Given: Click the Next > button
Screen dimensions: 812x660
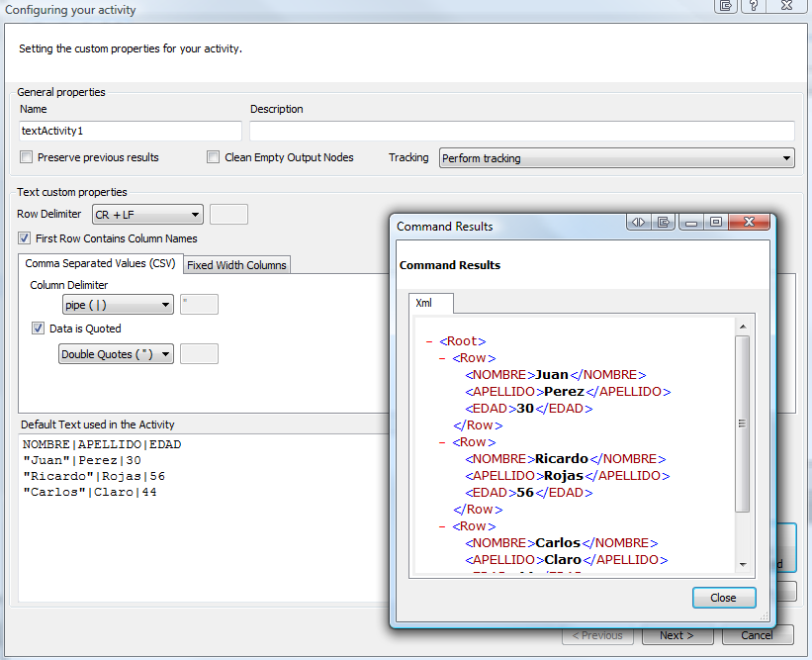Looking at the screenshot, I should pos(677,635).
